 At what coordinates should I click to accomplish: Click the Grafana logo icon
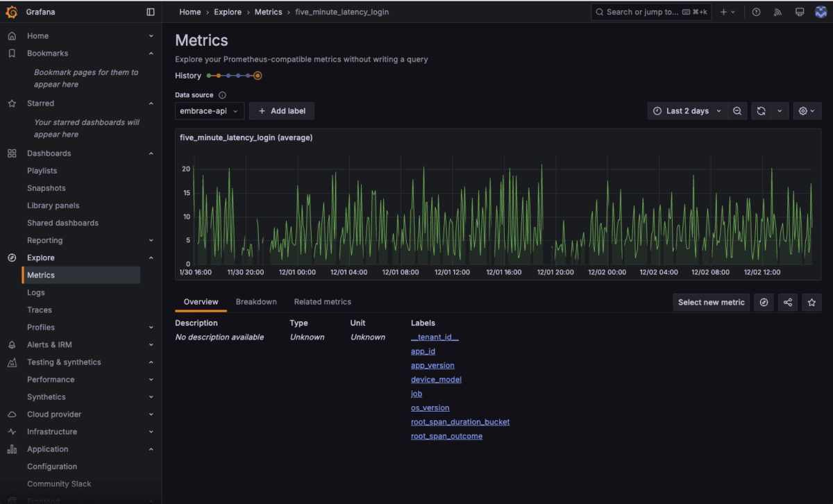coord(12,12)
